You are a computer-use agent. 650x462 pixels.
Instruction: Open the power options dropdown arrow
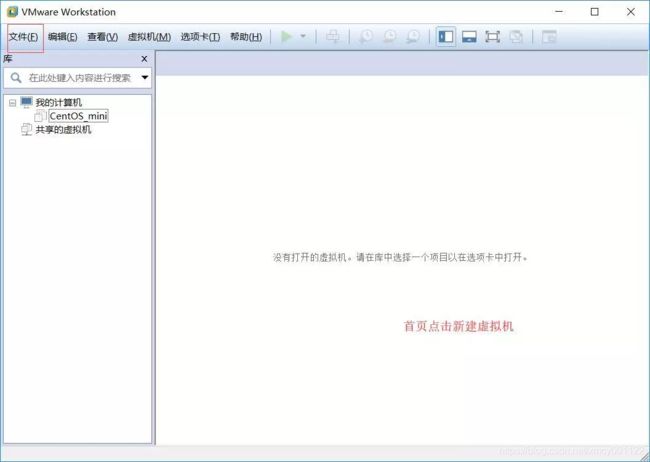coord(303,36)
